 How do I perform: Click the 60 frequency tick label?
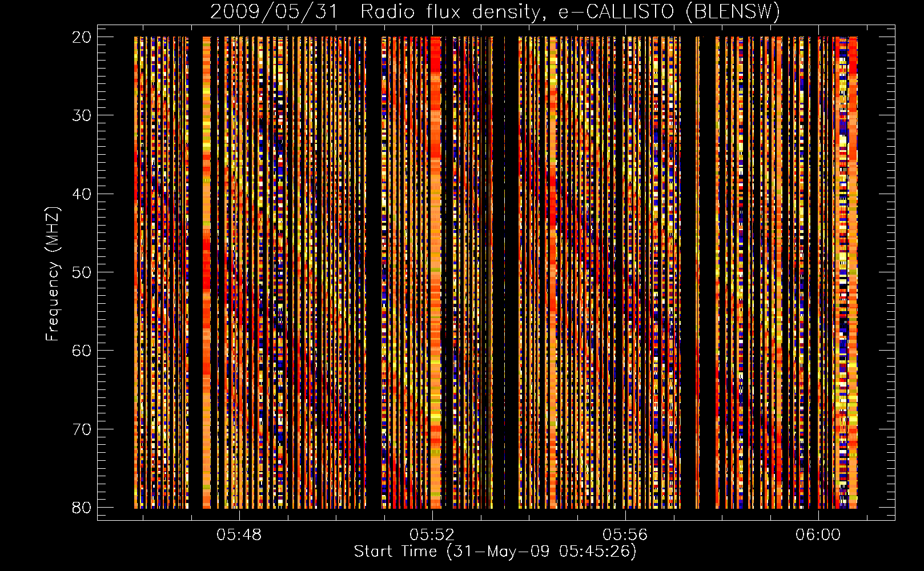82,351
